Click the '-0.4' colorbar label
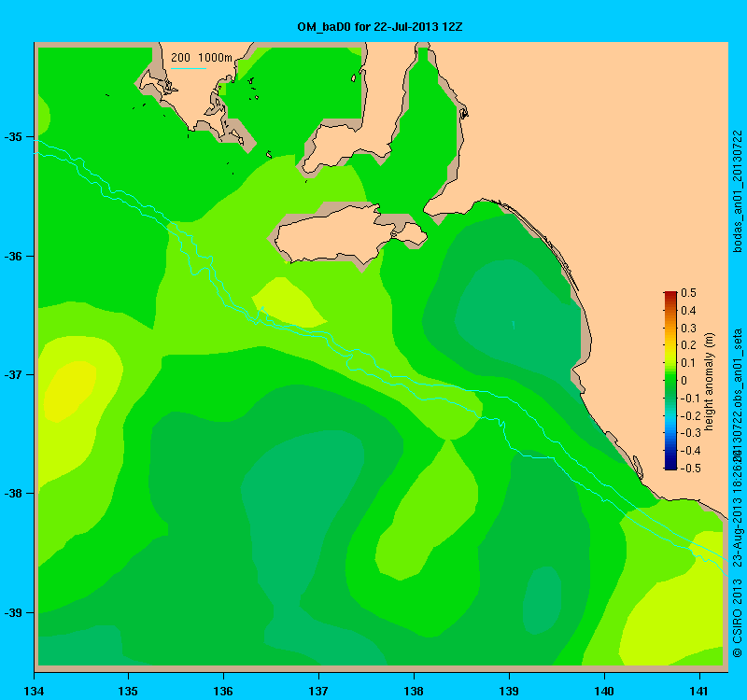Screen dimensions: 747x700 (x=690, y=451)
